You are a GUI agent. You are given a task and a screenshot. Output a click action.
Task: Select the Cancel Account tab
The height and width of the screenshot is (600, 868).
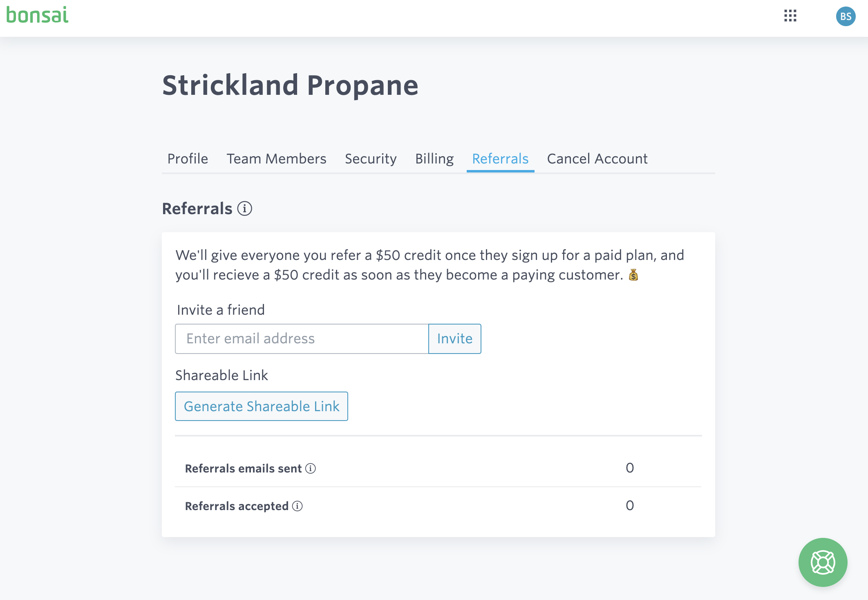pos(597,159)
